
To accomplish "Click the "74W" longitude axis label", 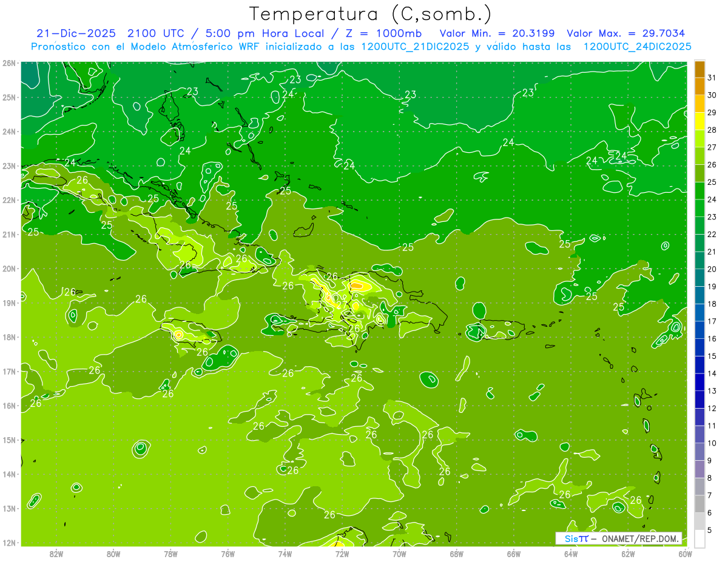I will (285, 553).
